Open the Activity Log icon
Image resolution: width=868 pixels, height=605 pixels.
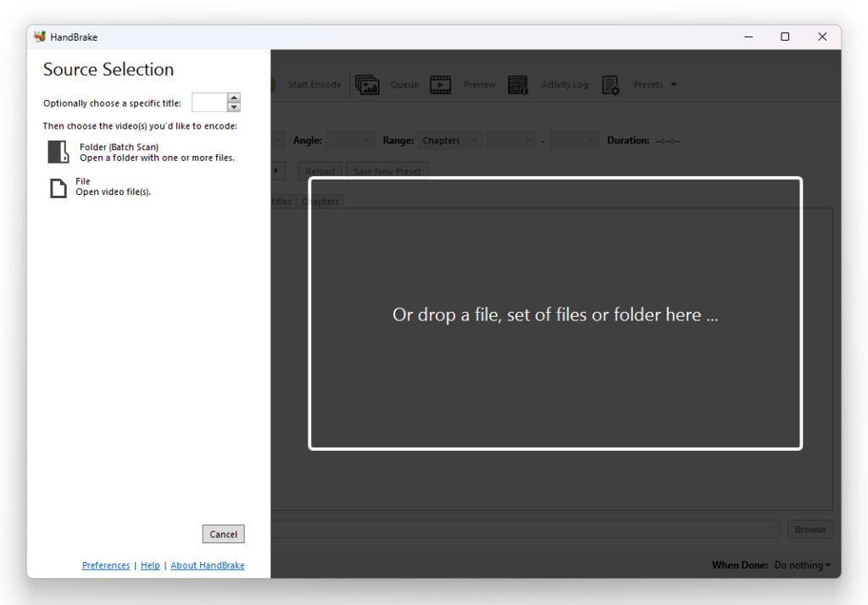point(518,85)
